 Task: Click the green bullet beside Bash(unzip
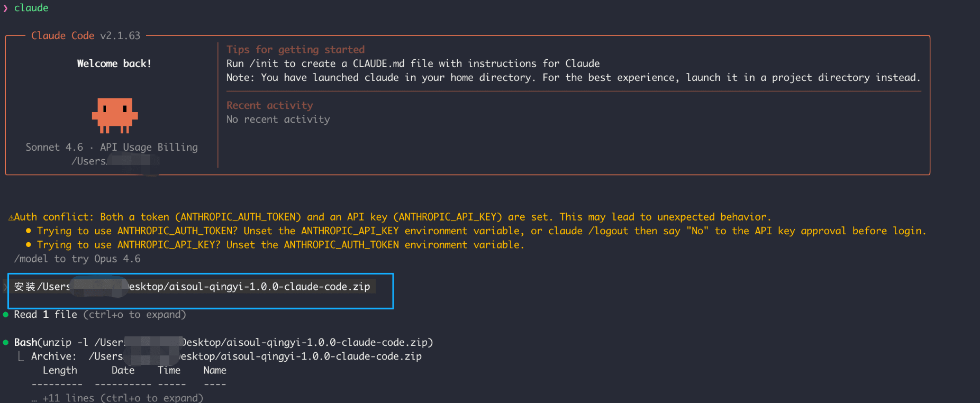[6, 343]
